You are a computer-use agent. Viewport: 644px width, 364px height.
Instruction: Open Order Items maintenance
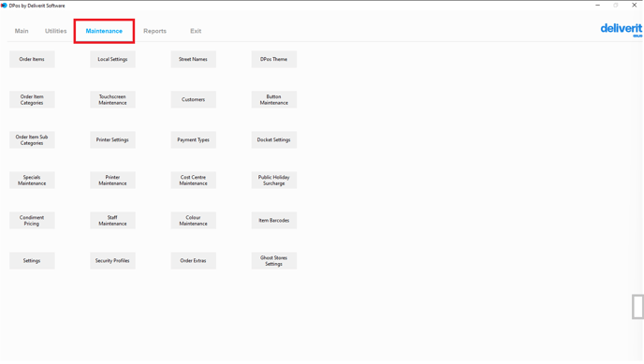tap(32, 59)
